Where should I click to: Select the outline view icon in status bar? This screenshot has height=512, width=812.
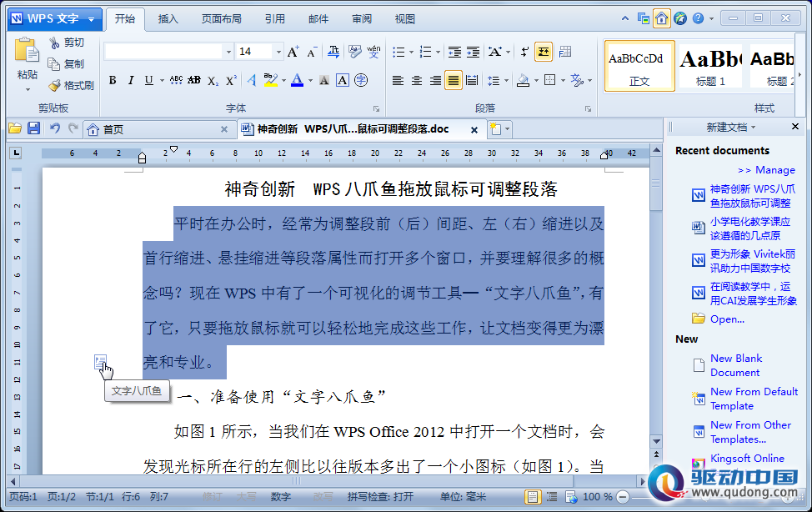[552, 496]
